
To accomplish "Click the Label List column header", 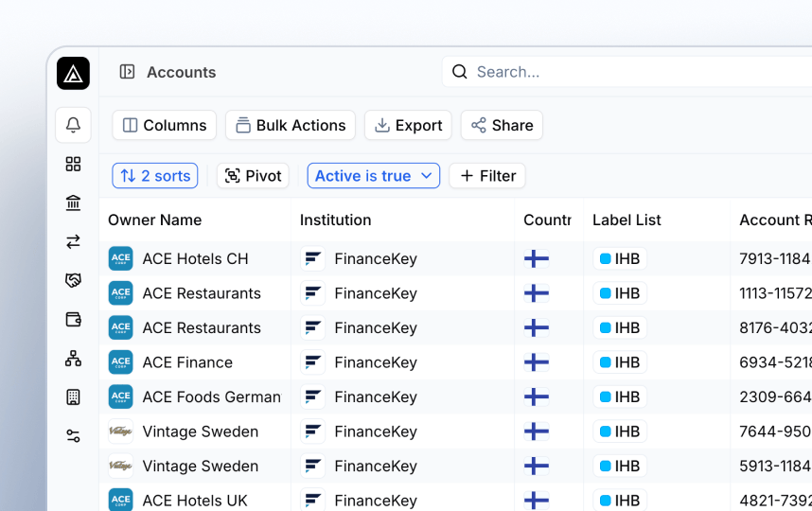I will tap(627, 220).
